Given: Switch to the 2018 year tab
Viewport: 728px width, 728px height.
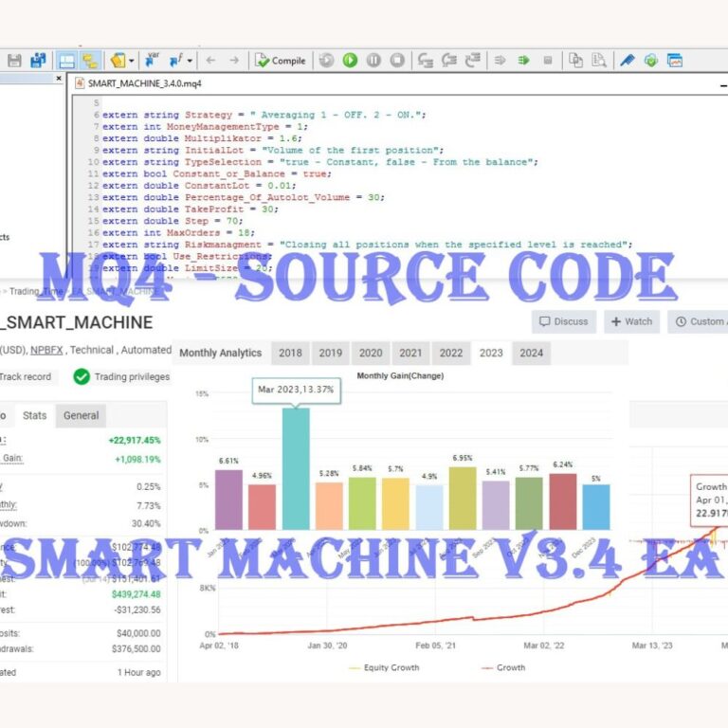Looking at the screenshot, I should pos(291,353).
